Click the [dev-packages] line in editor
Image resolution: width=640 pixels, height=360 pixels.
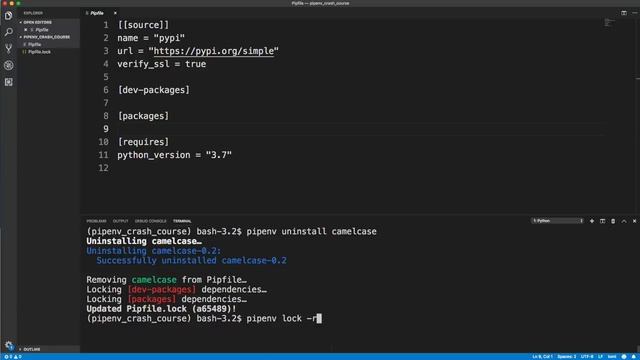pos(153,90)
